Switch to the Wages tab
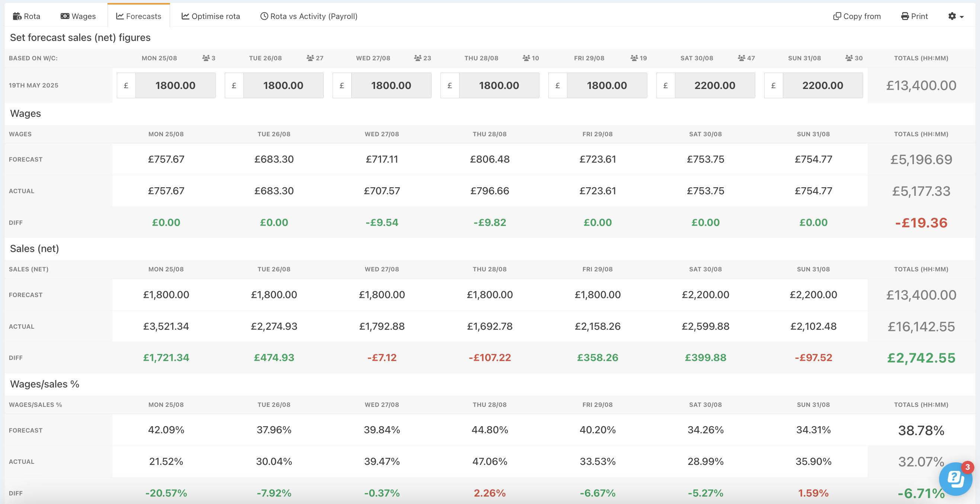The height and width of the screenshot is (504, 980). click(x=78, y=16)
